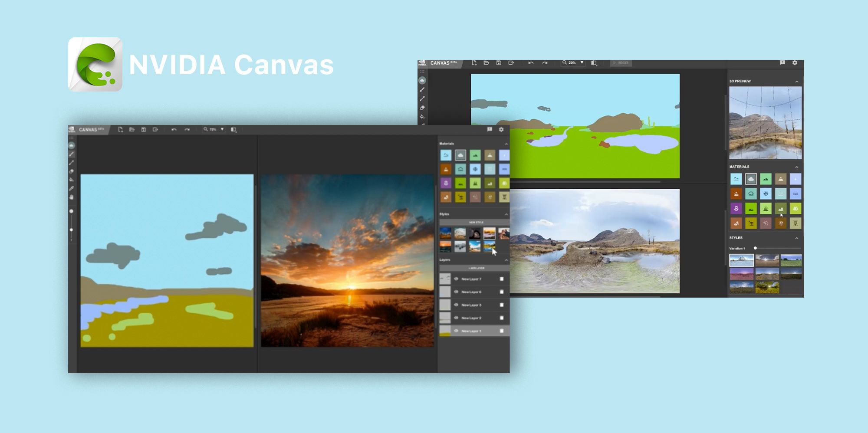The image size is (868, 433).
Task: Pick the light green grass material in back window
Action: point(766,209)
